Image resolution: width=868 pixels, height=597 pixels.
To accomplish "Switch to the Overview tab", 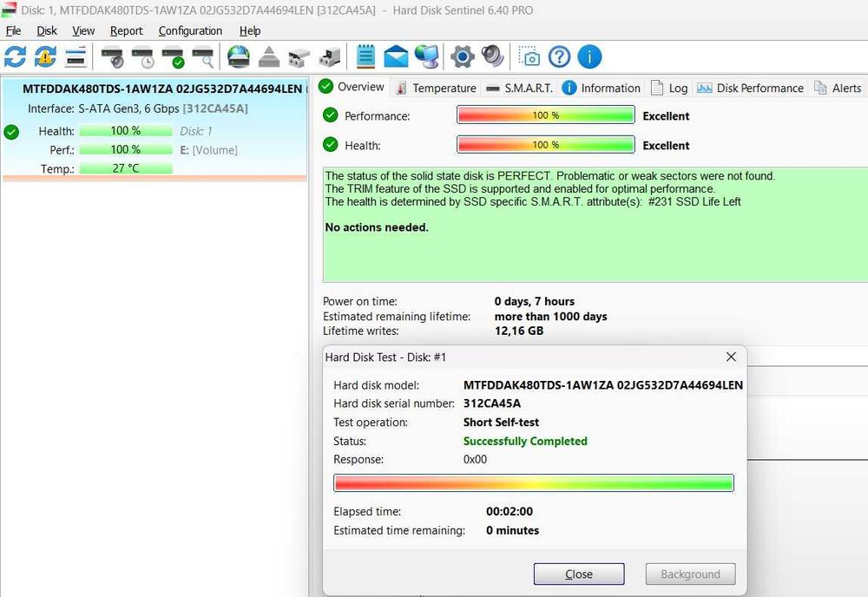I will (x=352, y=87).
